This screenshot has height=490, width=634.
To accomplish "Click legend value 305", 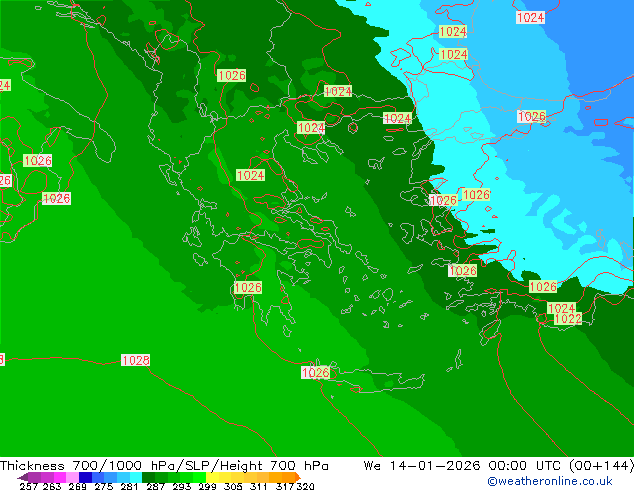I will [233, 486].
